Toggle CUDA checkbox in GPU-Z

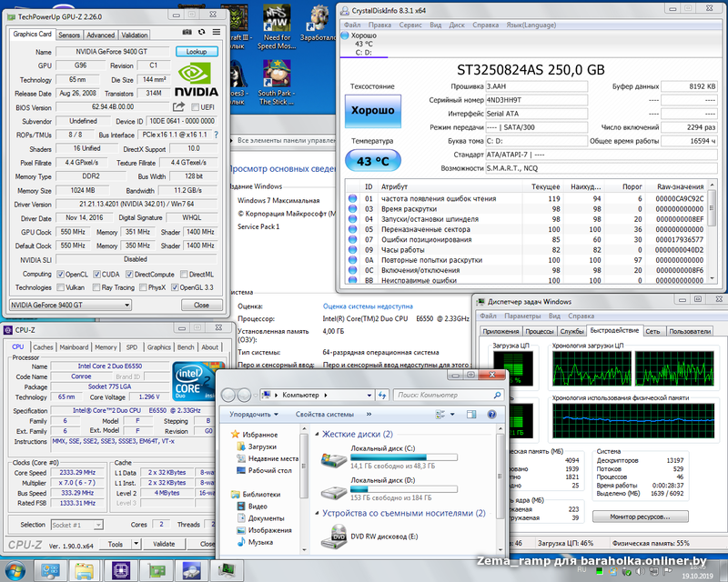tap(96, 275)
